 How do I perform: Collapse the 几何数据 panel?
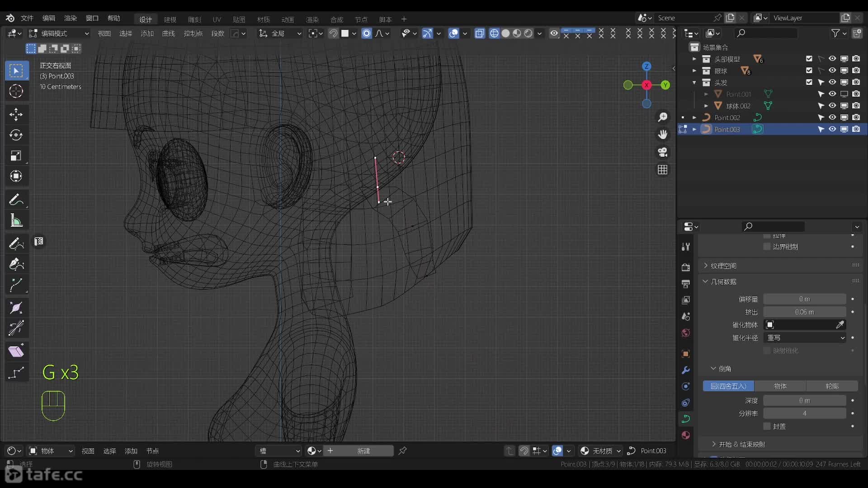coord(723,282)
